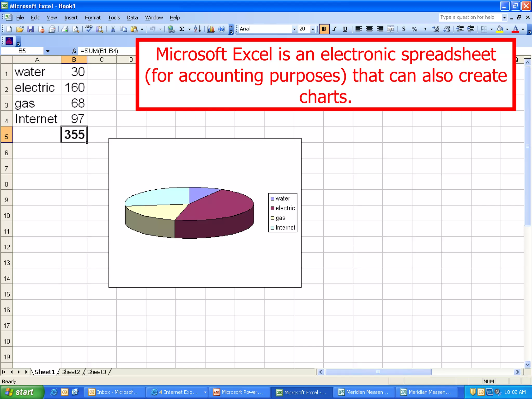The height and width of the screenshot is (399, 532).
Task: Open the Insert menu
Action: pos(71,18)
